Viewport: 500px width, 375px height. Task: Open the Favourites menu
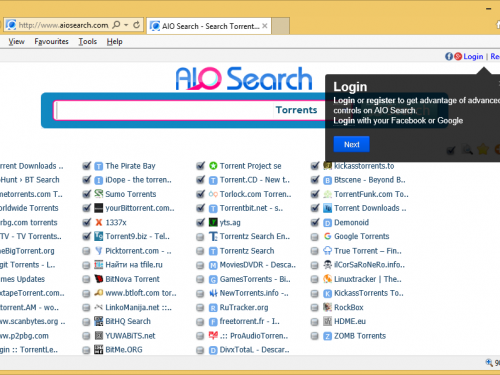(x=51, y=41)
